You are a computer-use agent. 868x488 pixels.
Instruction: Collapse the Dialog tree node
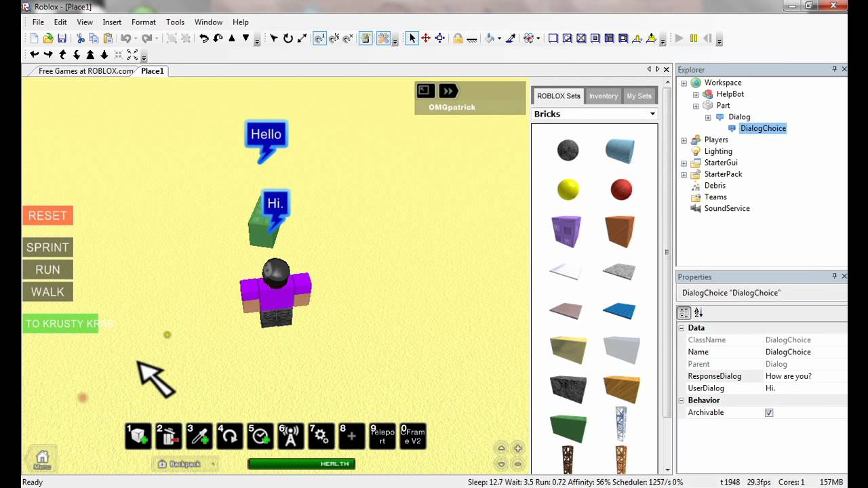(x=708, y=118)
